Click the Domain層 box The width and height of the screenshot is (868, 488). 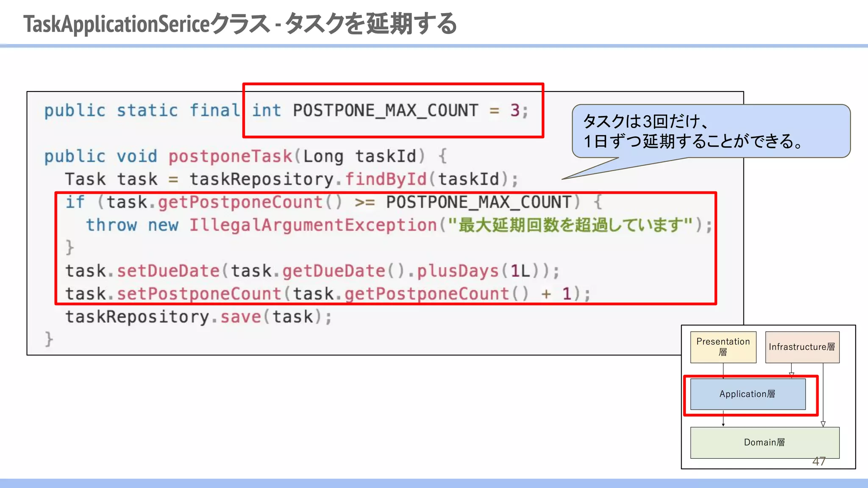coord(764,442)
